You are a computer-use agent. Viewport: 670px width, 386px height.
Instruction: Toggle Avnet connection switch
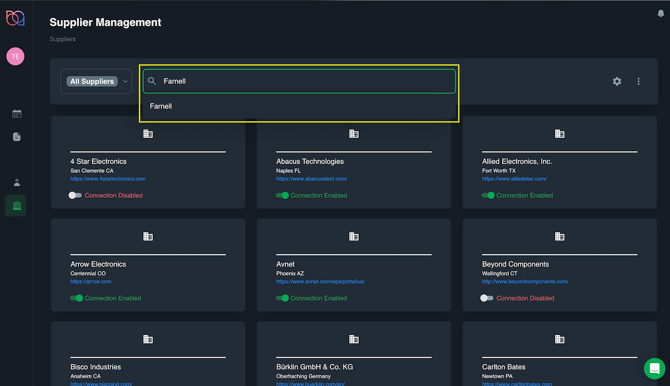(282, 298)
